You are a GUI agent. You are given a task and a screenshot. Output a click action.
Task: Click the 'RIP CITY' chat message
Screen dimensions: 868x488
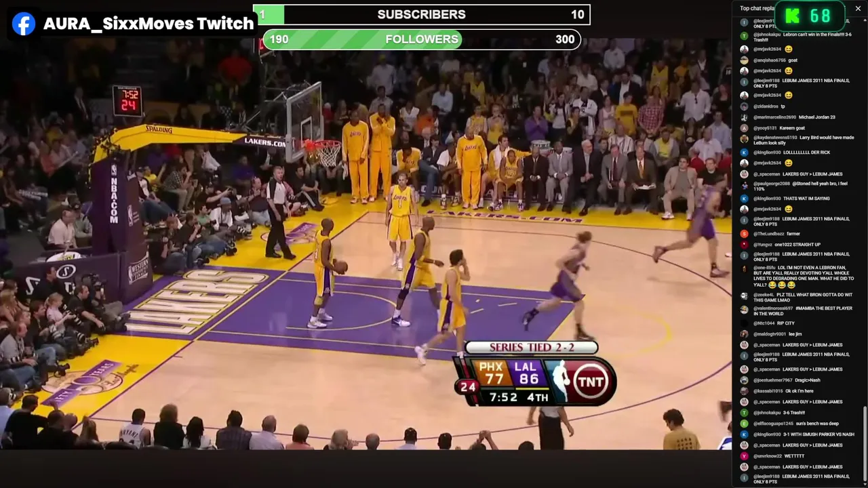(x=787, y=323)
